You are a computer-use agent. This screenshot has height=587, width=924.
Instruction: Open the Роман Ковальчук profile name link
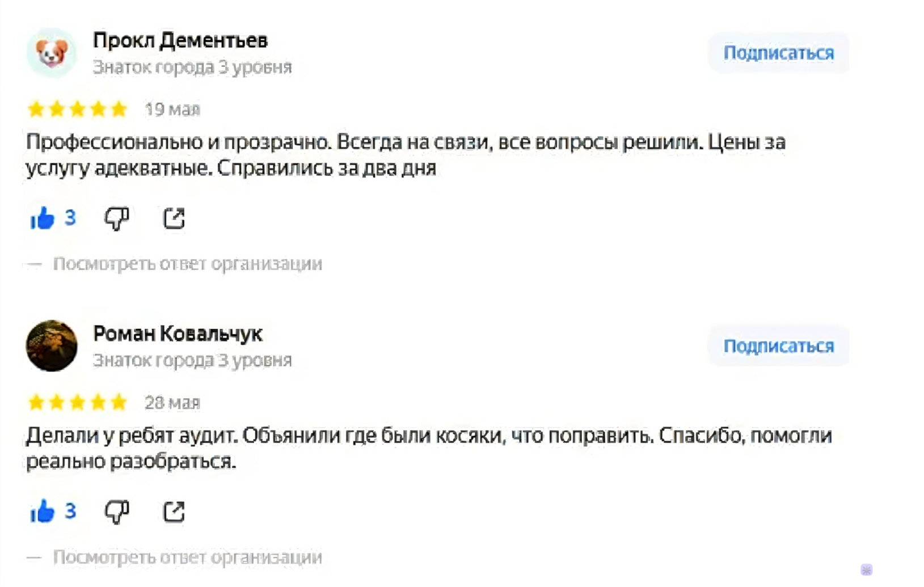pyautogui.click(x=178, y=333)
